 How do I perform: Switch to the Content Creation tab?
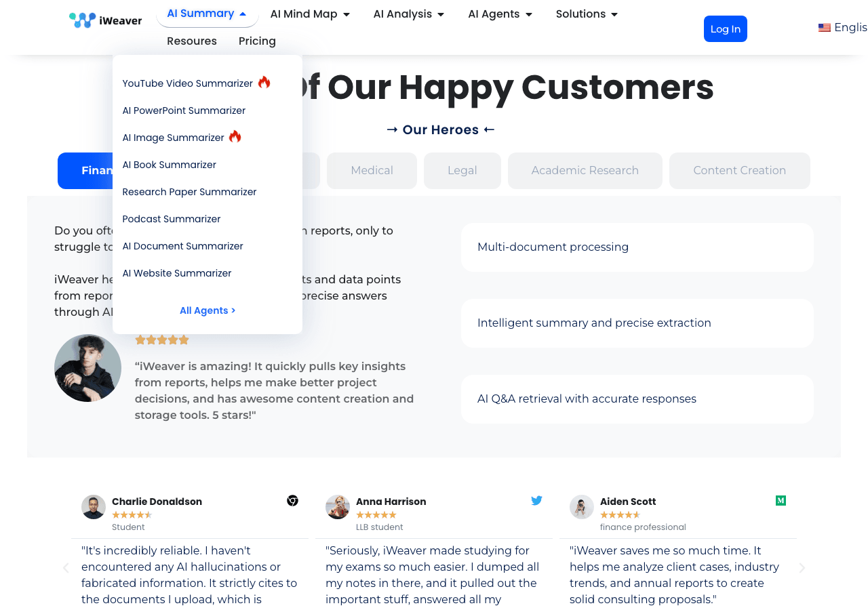click(x=740, y=171)
